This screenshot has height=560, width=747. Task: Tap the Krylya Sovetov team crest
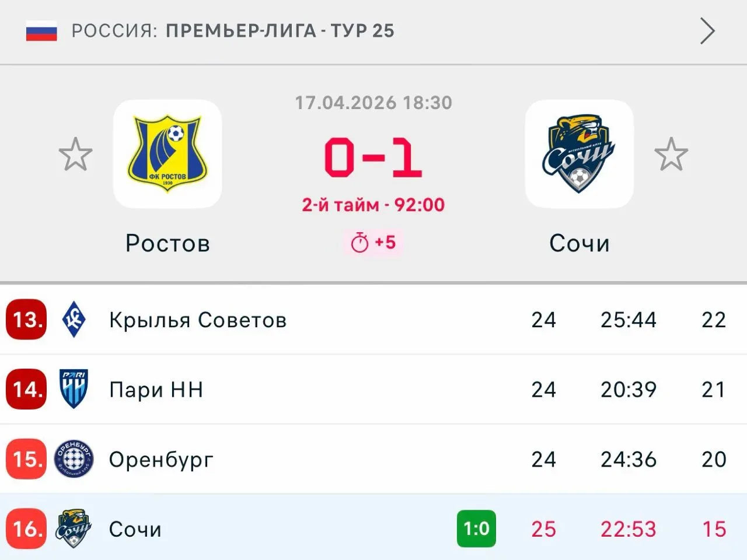[x=74, y=320]
